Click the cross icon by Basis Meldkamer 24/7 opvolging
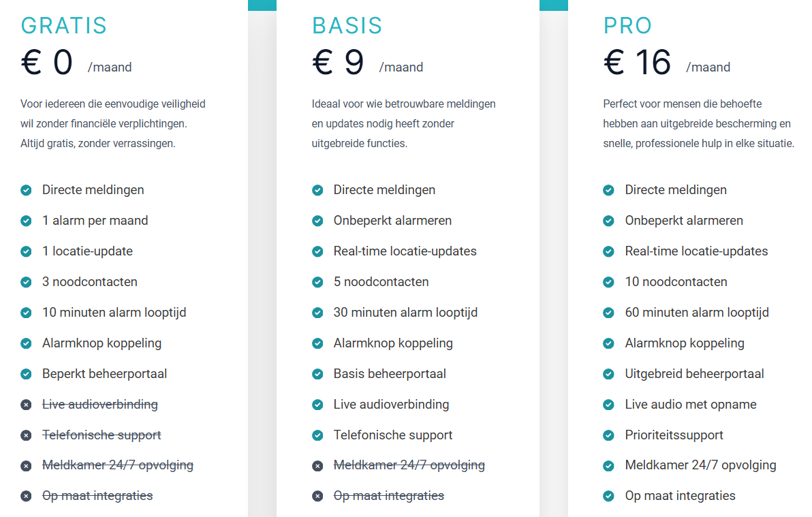This screenshot has width=812, height=517. [317, 466]
